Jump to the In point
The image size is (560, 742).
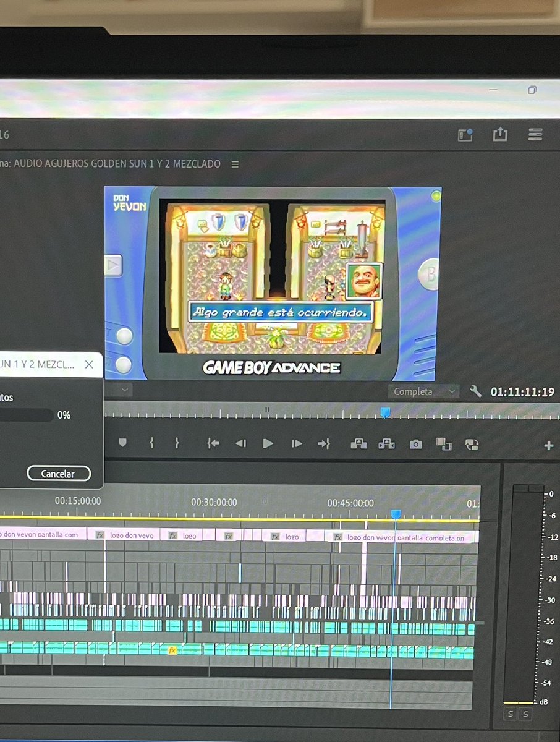[213, 443]
